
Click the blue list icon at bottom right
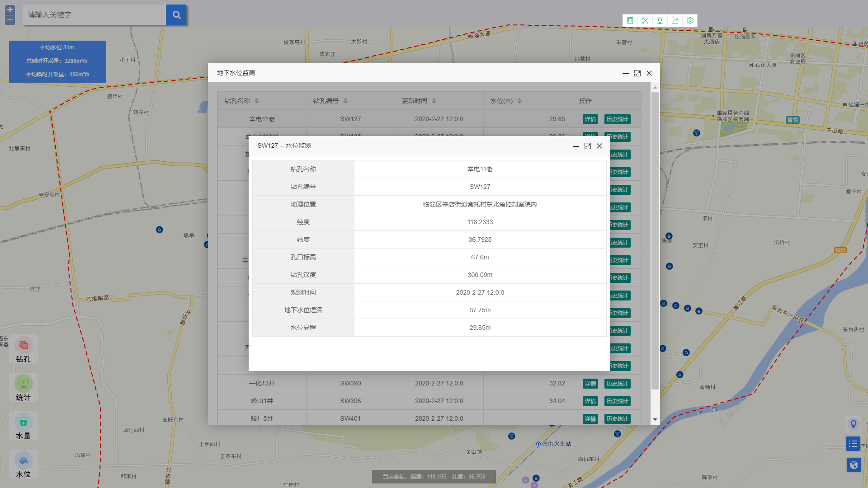[x=853, y=444]
